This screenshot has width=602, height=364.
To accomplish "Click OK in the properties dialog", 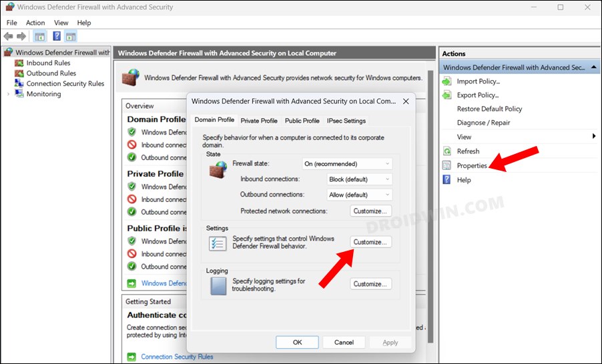I will [297, 342].
